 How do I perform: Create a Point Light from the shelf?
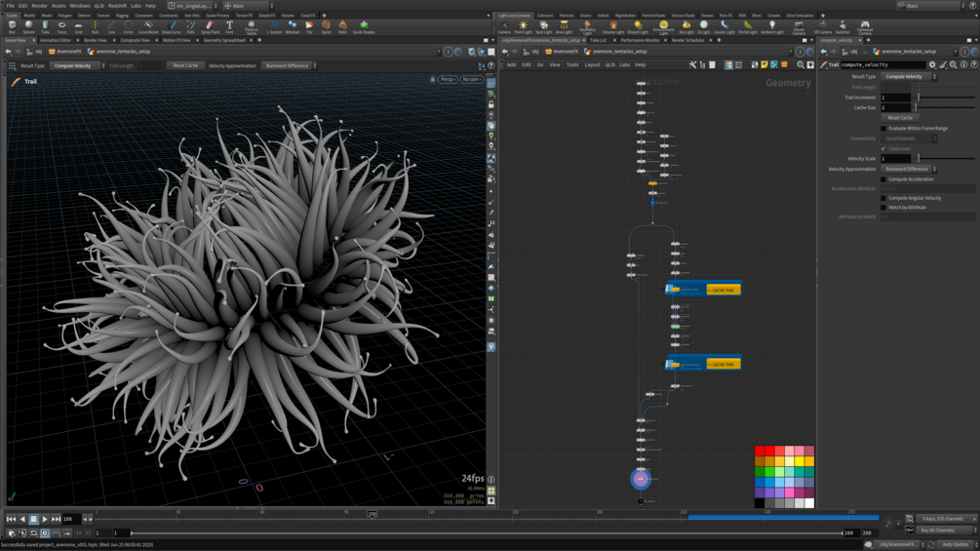(523, 26)
